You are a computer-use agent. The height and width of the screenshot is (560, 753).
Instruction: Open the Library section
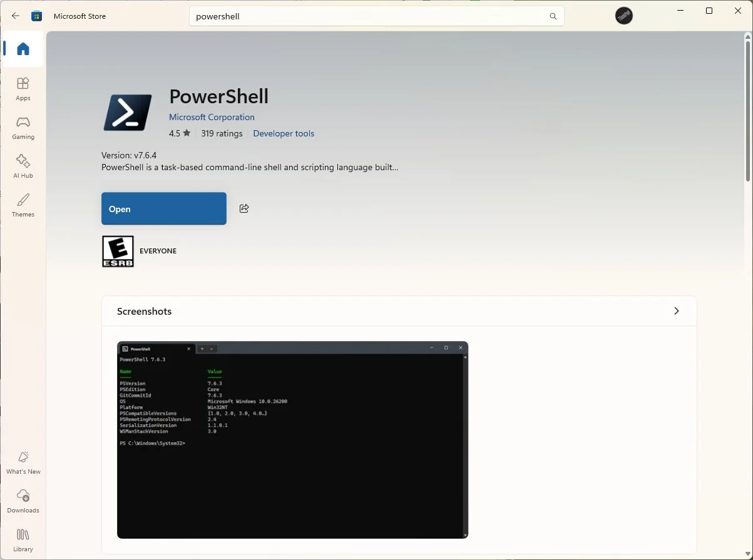point(23,540)
